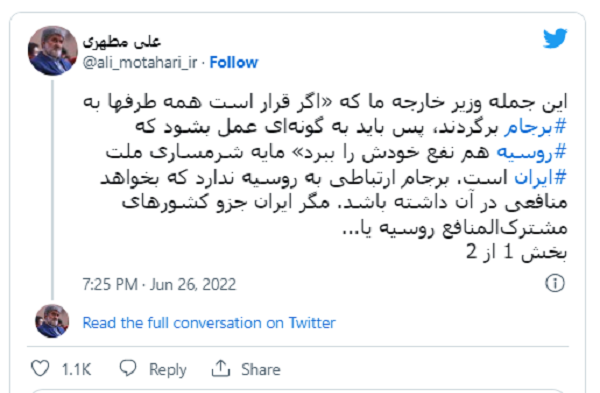Follow the @ali_motahari_ir account

click(234, 62)
